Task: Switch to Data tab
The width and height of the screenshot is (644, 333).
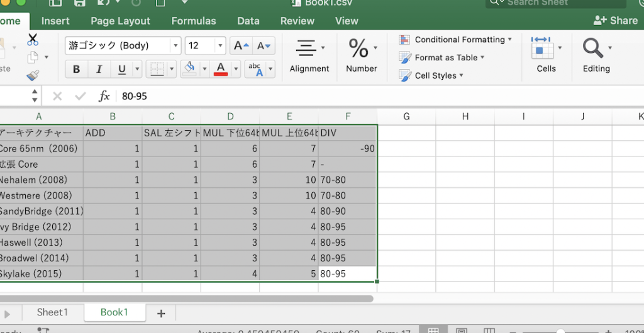Action: [248, 21]
